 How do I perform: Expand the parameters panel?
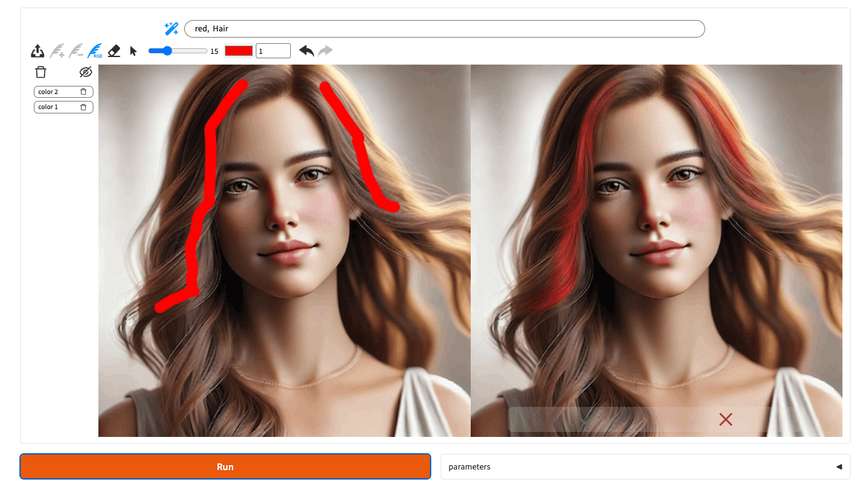click(x=646, y=467)
